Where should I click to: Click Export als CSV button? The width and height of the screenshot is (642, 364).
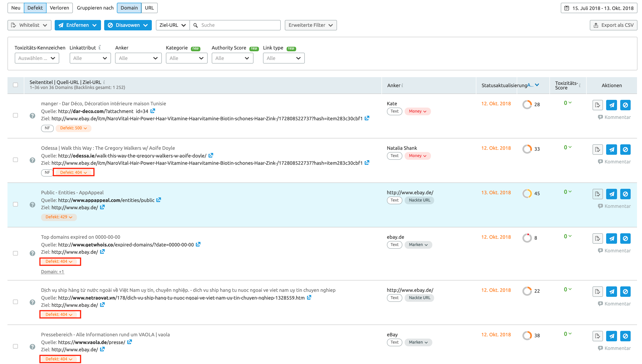pos(613,25)
